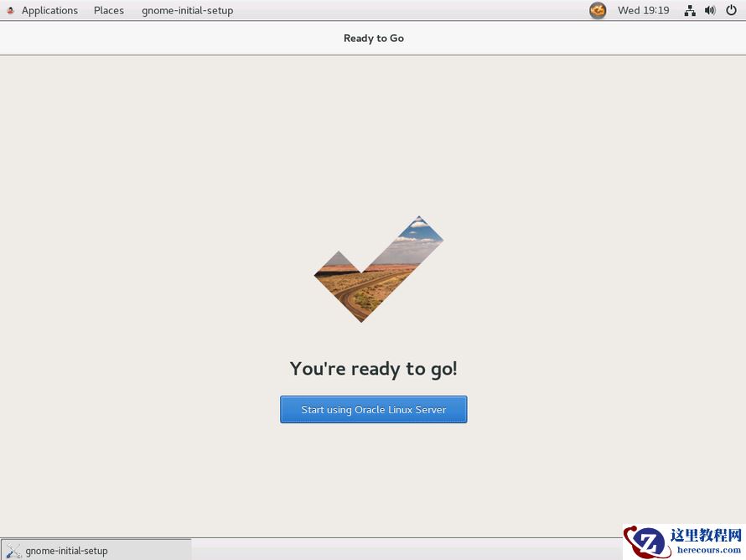Open the Wed 19:19 clock calendar

pyautogui.click(x=643, y=10)
